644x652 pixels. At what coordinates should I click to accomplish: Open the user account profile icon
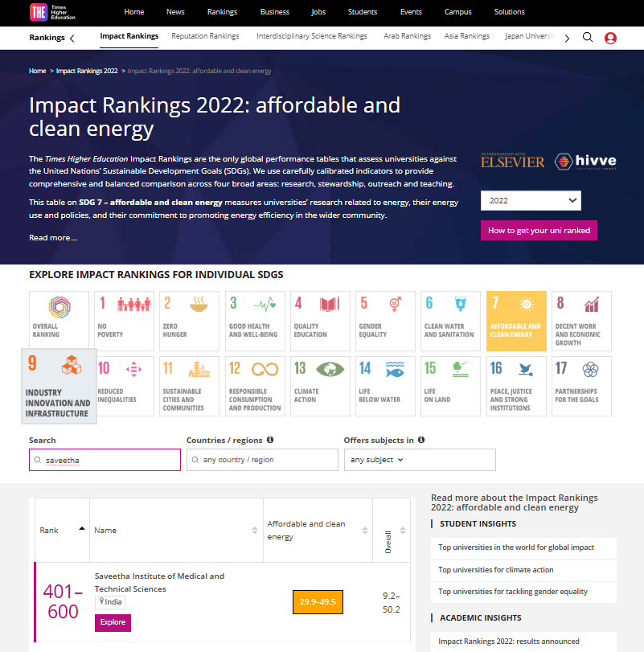610,38
